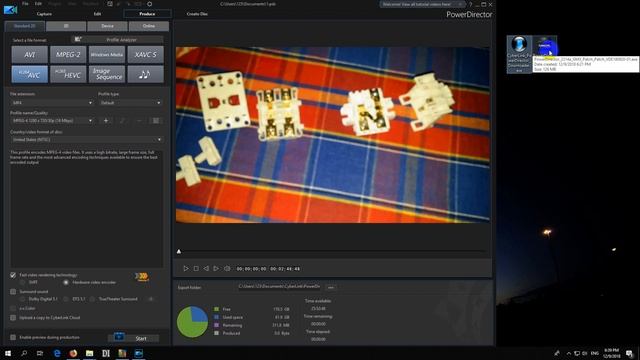Select the H.265 HEVC format
This screenshot has height=360, width=640.
coord(68,74)
